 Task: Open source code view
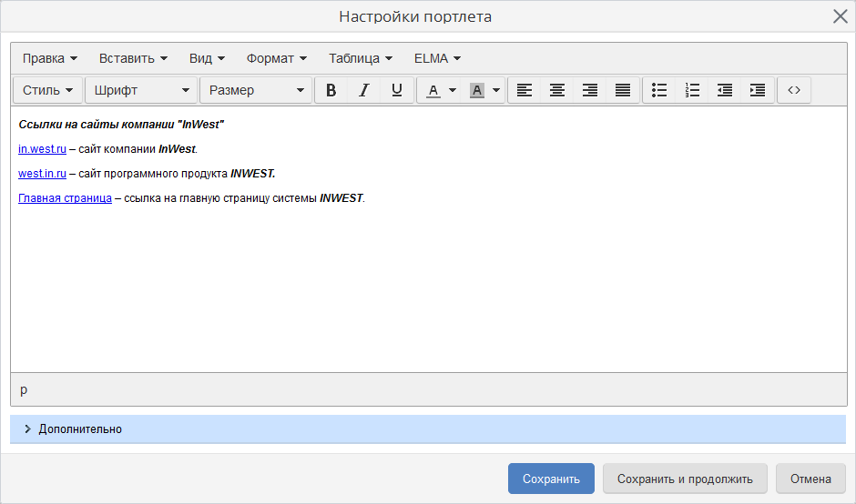pyautogui.click(x=794, y=90)
